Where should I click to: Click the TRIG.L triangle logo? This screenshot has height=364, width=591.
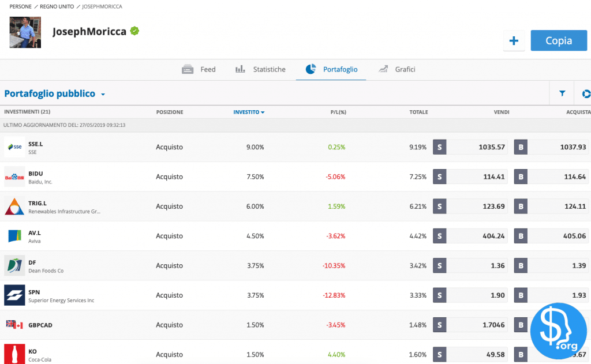(14, 207)
